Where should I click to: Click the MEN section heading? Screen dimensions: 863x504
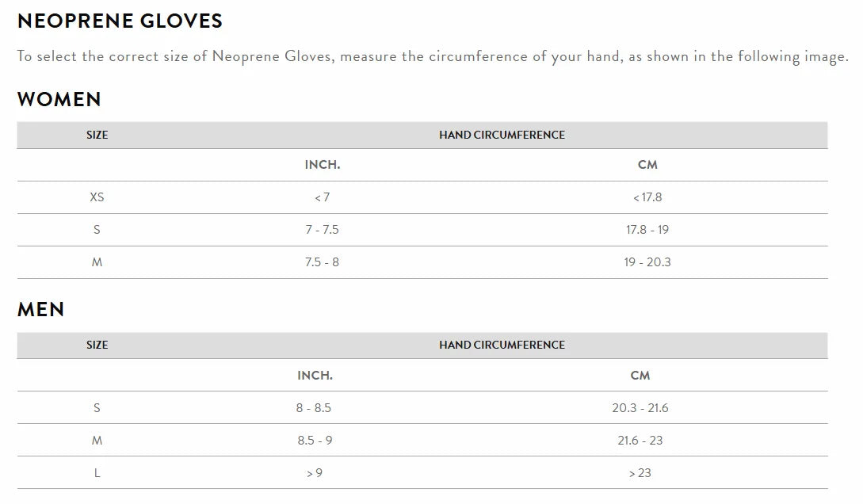coord(41,310)
